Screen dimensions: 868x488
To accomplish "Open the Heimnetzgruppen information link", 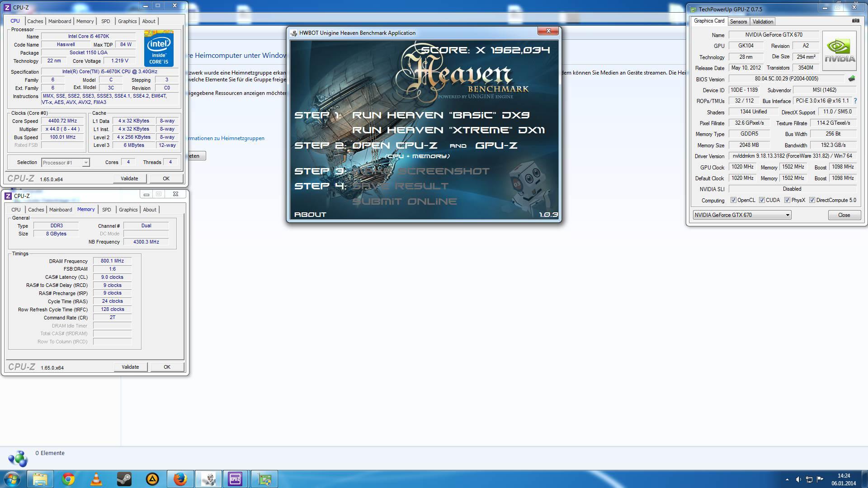I will click(x=226, y=138).
